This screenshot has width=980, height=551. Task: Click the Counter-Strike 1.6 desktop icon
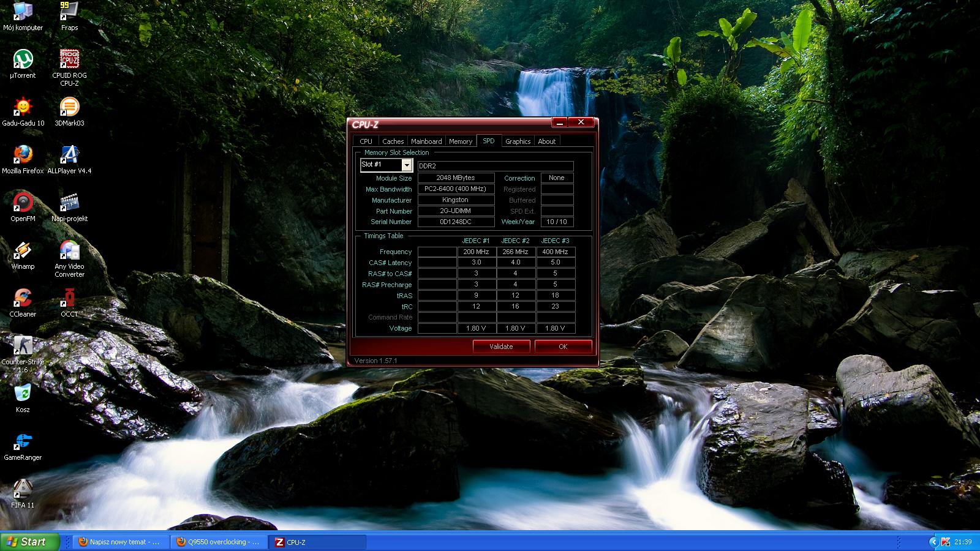(x=23, y=354)
